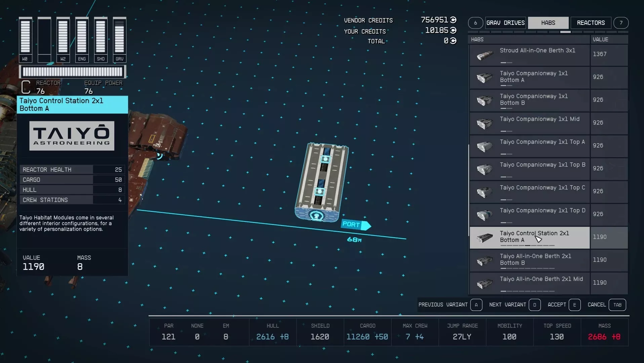Click the Taiyo Companionway 1x1 Top B module icon
The width and height of the screenshot is (644, 363).
[x=485, y=169]
